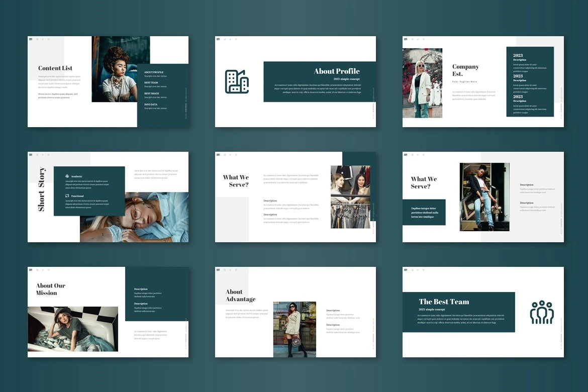The height and width of the screenshot is (392, 588).
Task: Click the teal "Dapibus integer dolor" box
Action: (x=424, y=212)
